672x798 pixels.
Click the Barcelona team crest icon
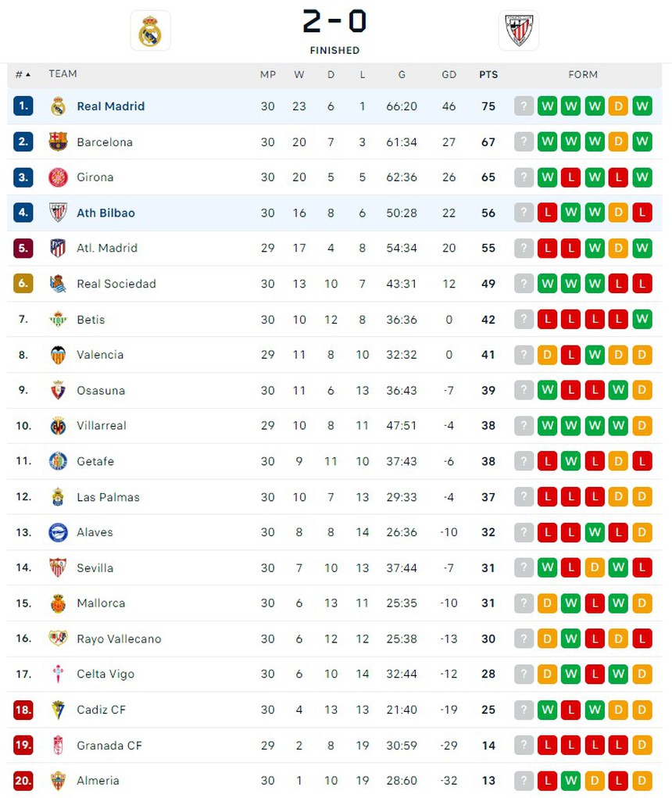point(58,141)
